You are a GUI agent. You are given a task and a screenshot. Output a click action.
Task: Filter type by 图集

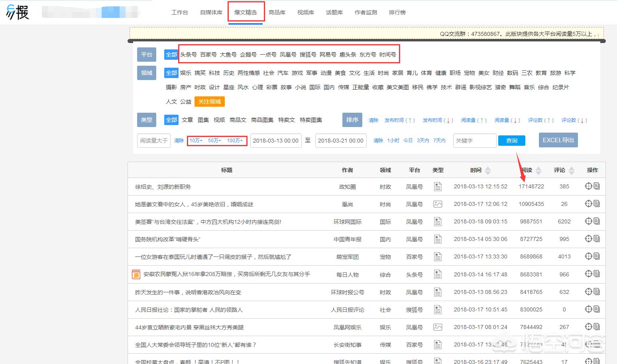click(203, 120)
